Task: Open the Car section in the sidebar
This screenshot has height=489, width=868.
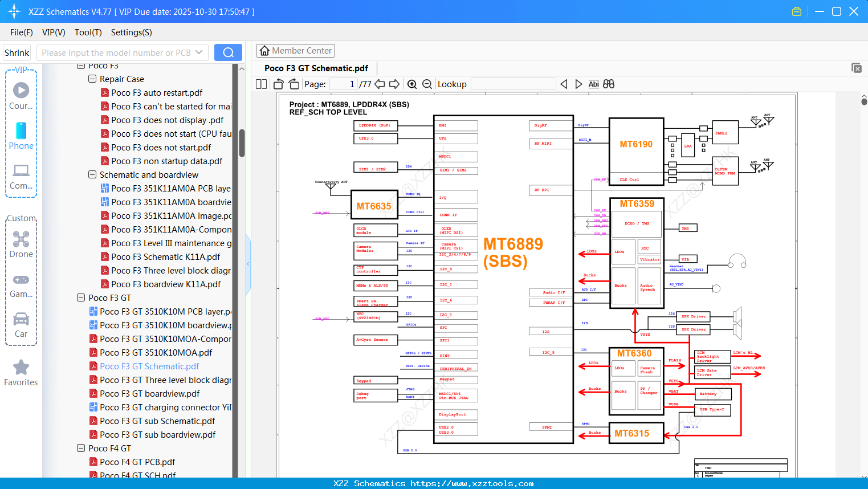Action: pyautogui.click(x=21, y=322)
